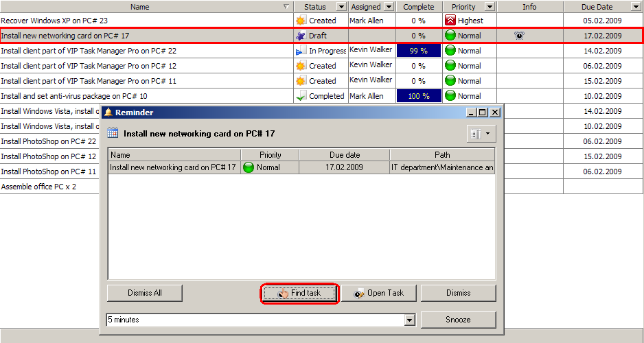644x343 pixels.
Task: Click green Normal priority icon in Reminder list
Action: click(x=249, y=167)
